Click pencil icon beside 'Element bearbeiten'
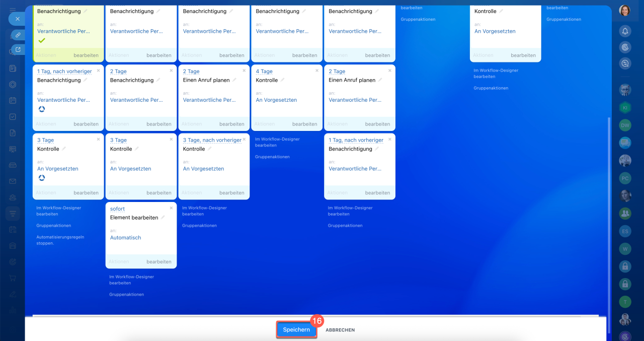This screenshot has width=644, height=341. (x=163, y=218)
